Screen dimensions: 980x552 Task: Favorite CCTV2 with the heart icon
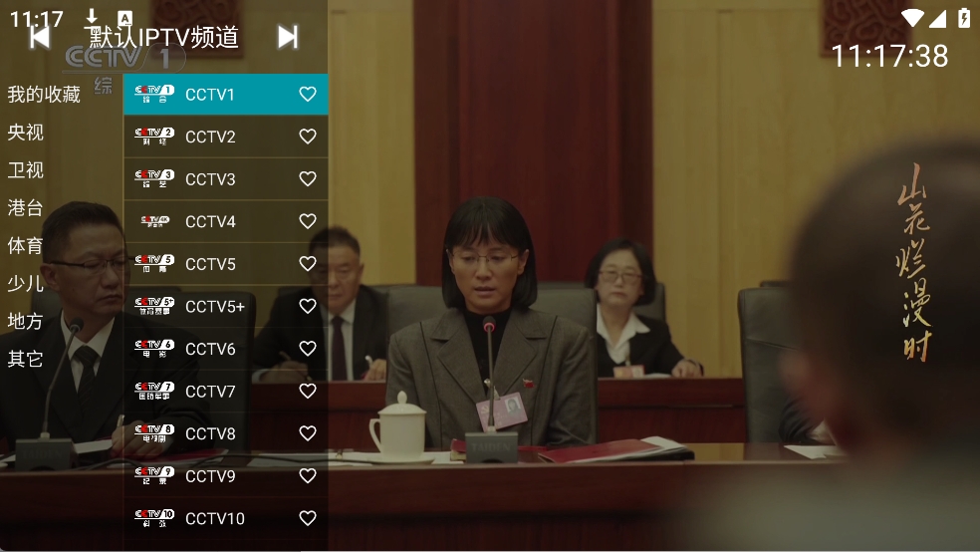[308, 137]
